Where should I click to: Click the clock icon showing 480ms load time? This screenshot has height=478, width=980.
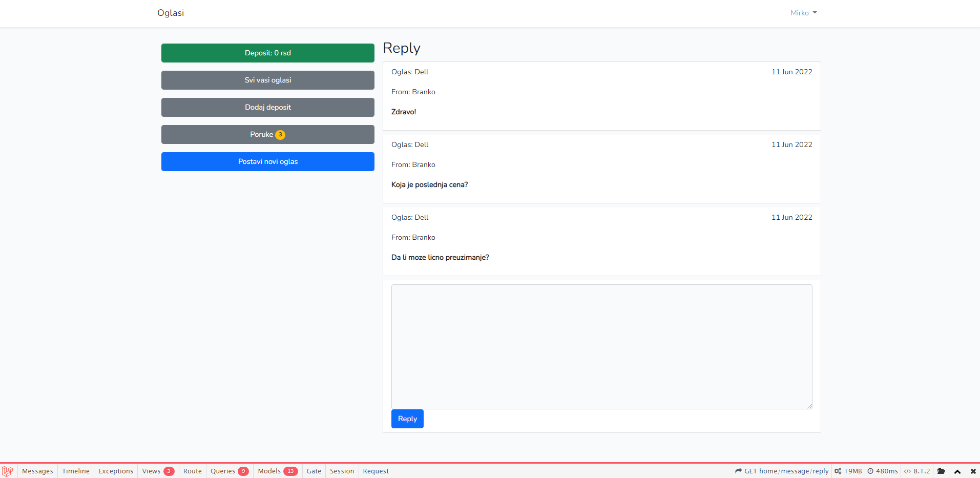[x=871, y=471]
